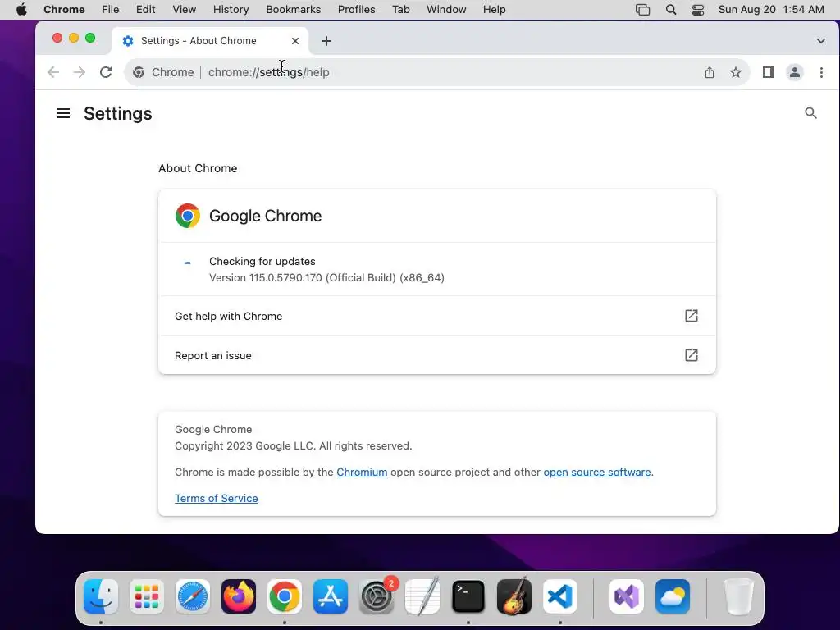Open the File menu
This screenshot has height=630, width=840.
[x=111, y=10]
